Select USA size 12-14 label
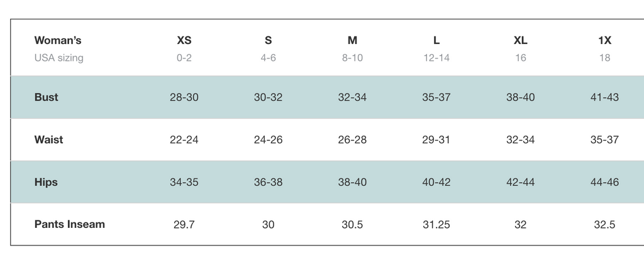Screen dimensions: 644x275 tap(436, 58)
